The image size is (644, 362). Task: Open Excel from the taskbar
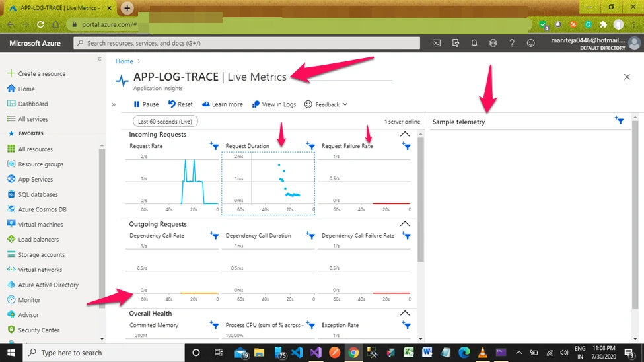(408, 353)
